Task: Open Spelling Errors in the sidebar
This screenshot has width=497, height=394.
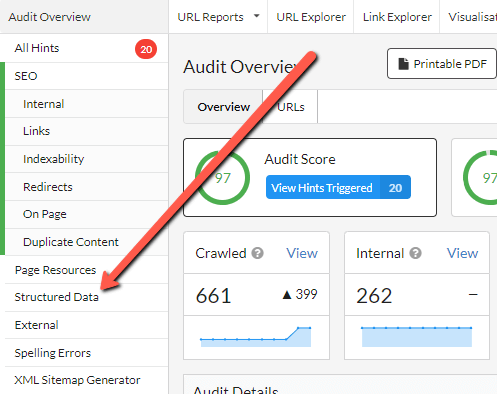Action: [53, 353]
